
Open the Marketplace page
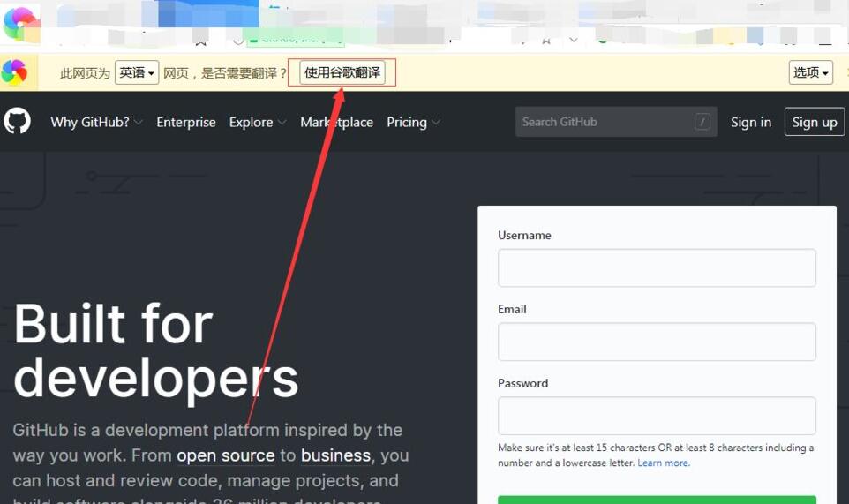337,123
